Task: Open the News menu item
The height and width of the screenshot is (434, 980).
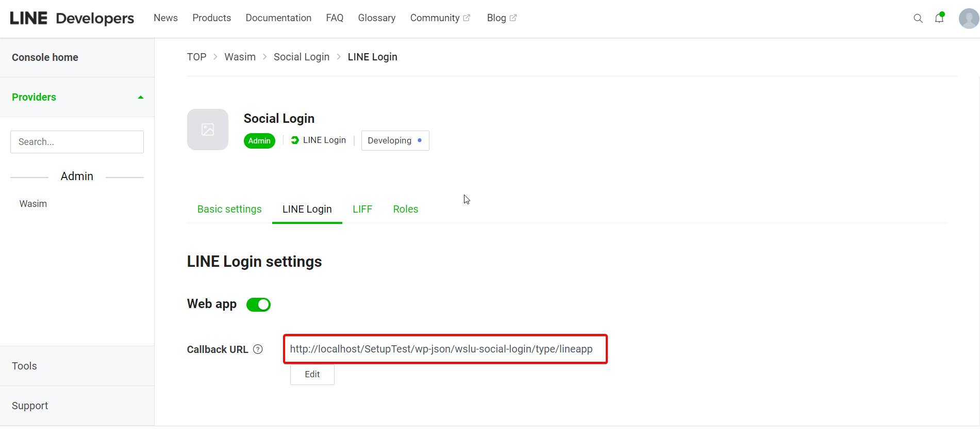Action: coord(165,18)
